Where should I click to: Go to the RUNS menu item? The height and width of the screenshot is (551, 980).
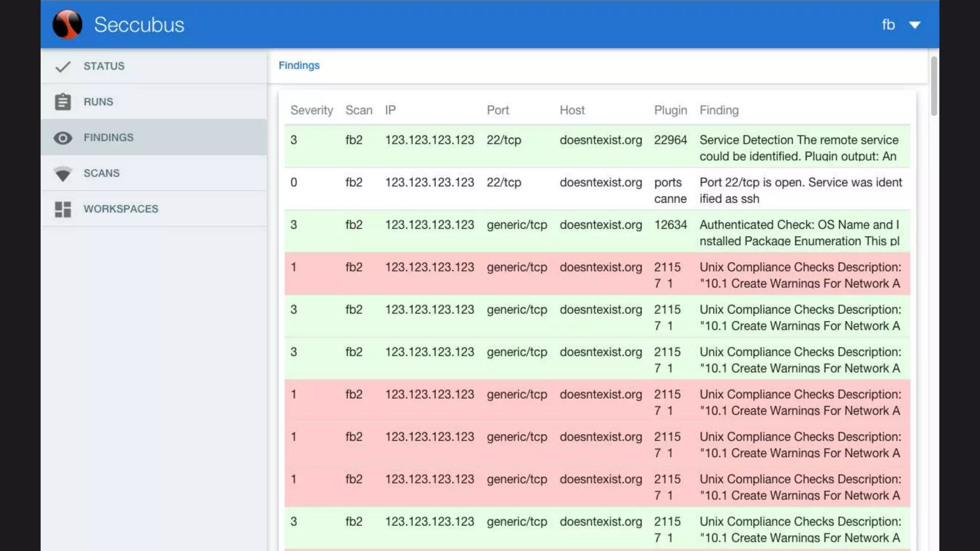point(98,102)
